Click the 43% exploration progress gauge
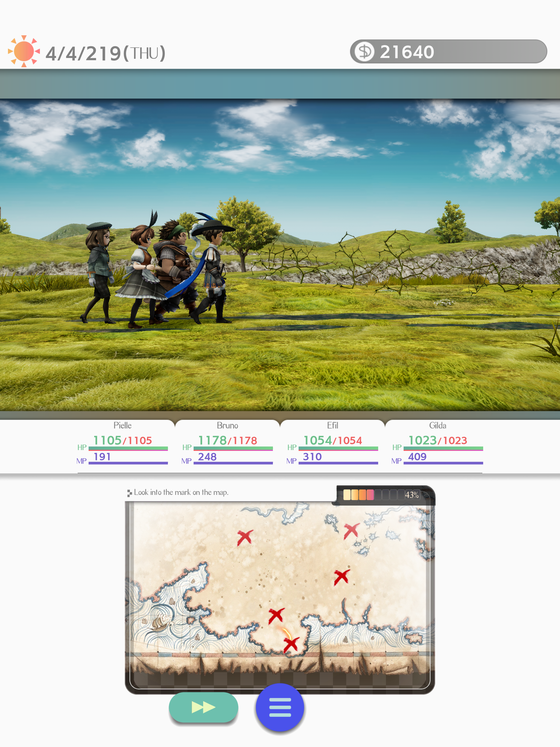The width and height of the screenshot is (560, 747). [382, 495]
